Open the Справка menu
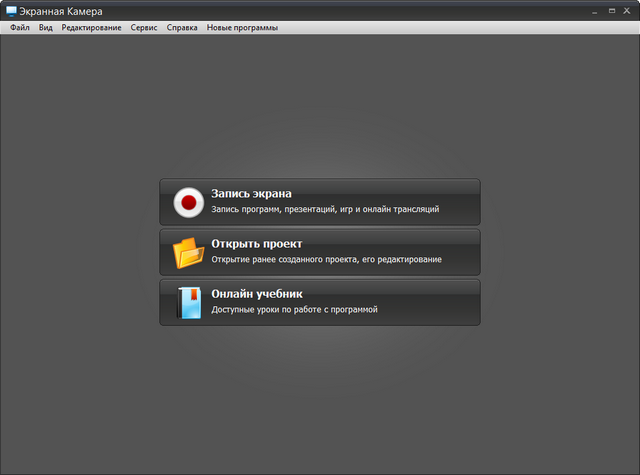640x475 pixels. [x=182, y=28]
